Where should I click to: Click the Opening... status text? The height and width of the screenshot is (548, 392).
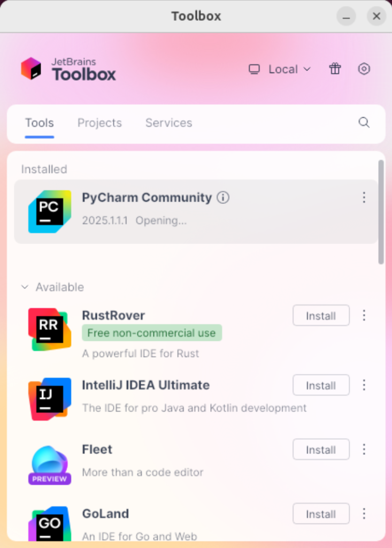point(161,220)
